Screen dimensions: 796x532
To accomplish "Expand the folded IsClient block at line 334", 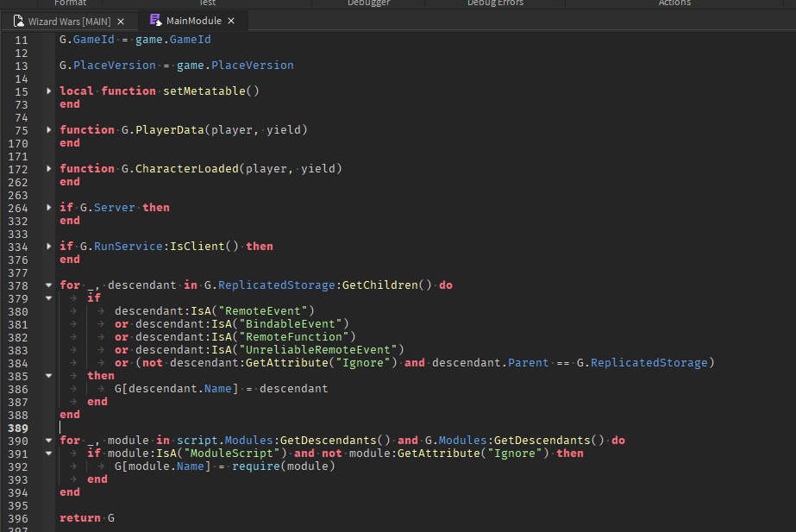I will click(x=48, y=246).
